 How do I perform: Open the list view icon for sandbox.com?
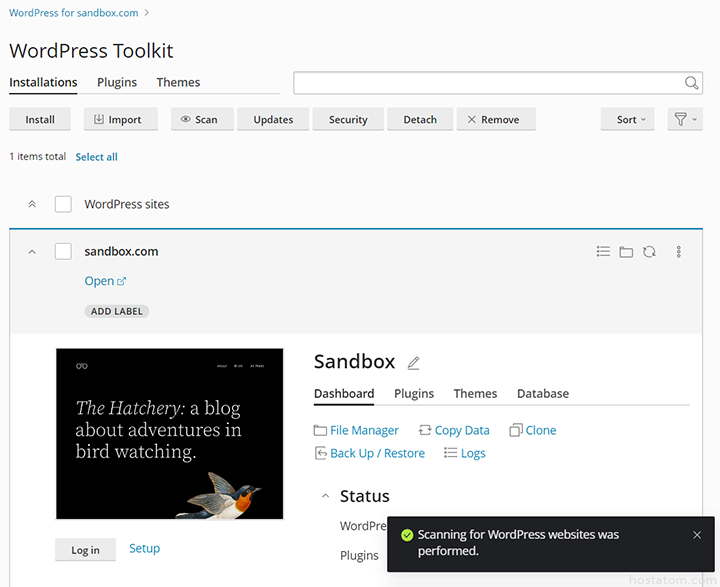(603, 252)
